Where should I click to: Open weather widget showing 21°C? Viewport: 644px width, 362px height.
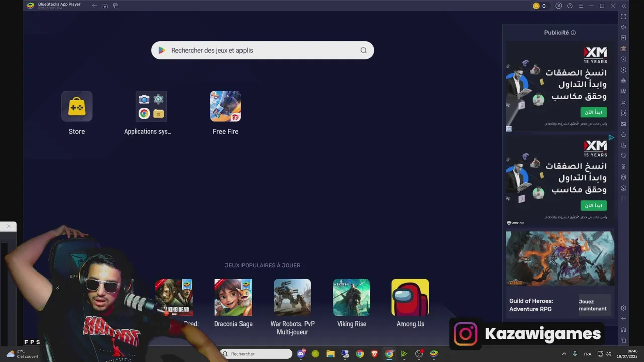coord(22,354)
